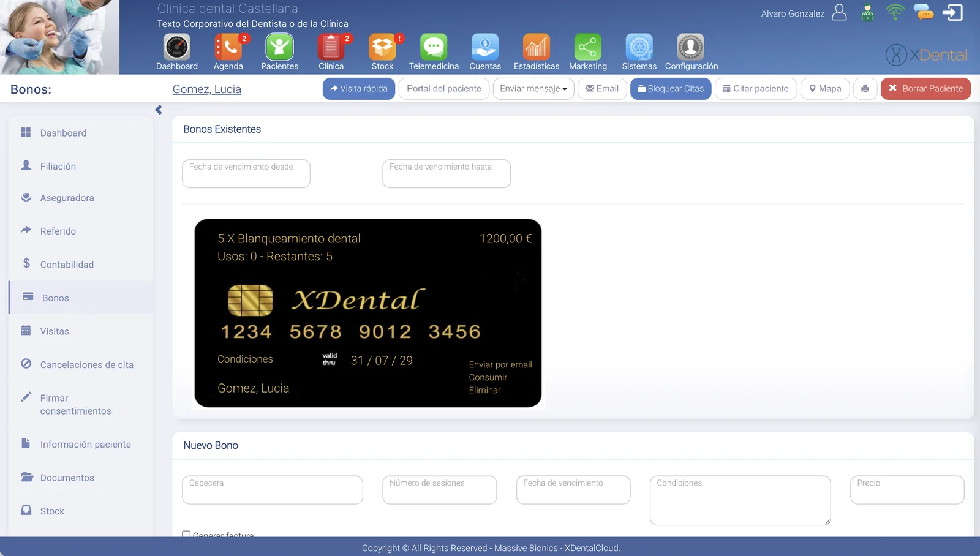The height and width of the screenshot is (556, 980).
Task: Focus the Fecha de vencimiento field in Nuevo Bono
Action: 573,490
